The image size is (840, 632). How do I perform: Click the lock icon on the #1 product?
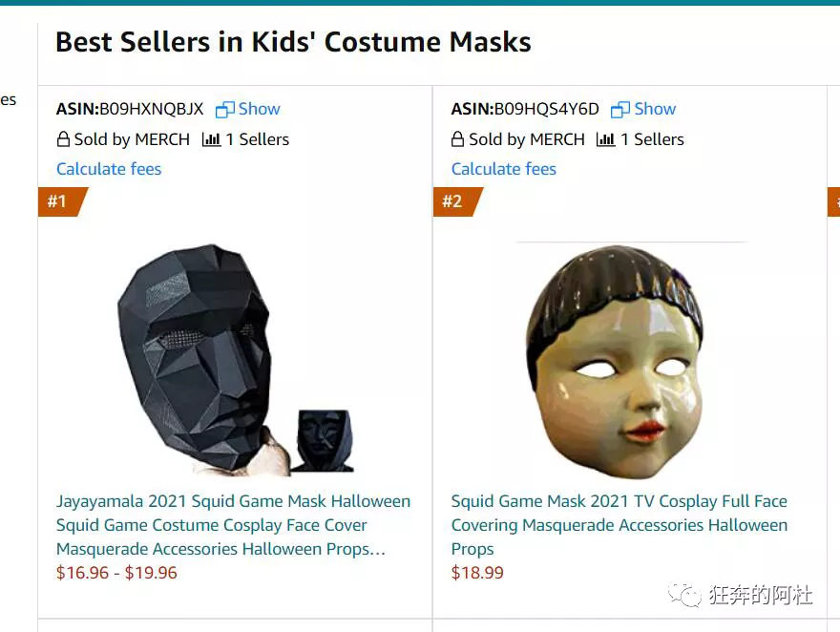point(63,139)
